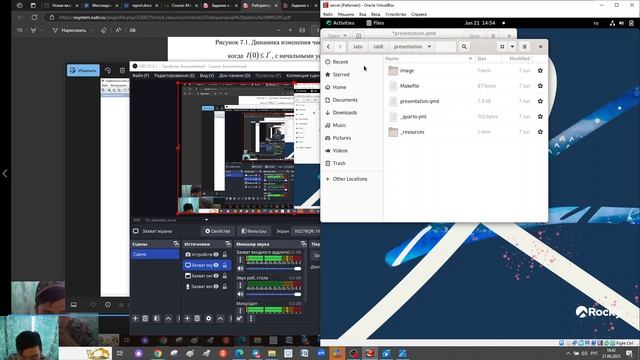Click lab8 breadcrumb in Files path bar
The image size is (640, 360).
tap(378, 47)
